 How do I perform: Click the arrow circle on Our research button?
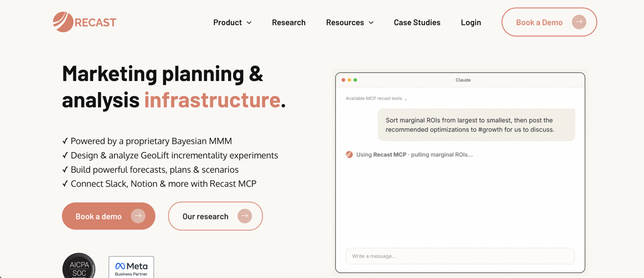(245, 216)
